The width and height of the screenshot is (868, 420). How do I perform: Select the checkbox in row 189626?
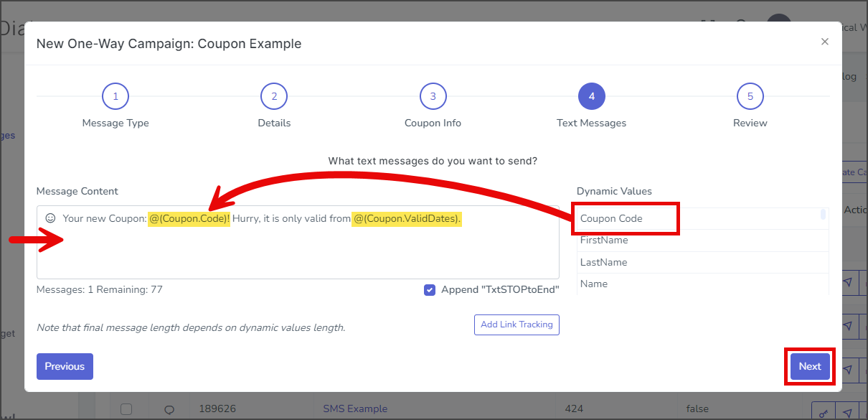pos(126,409)
